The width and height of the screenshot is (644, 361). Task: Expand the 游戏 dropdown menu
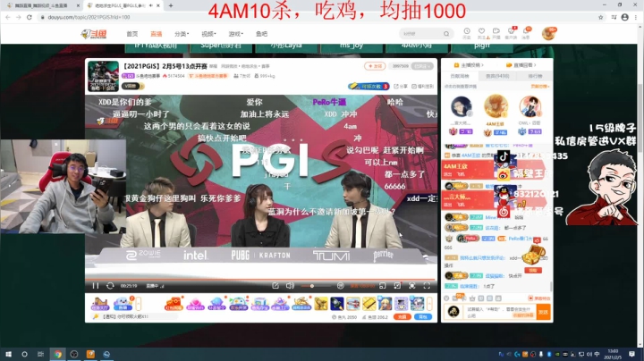pyautogui.click(x=236, y=34)
